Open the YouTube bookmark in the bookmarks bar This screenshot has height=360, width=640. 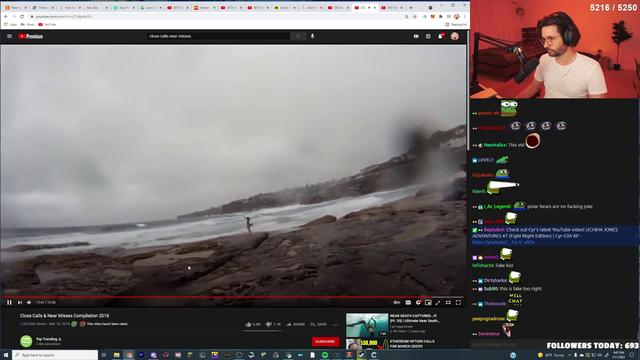point(47,24)
